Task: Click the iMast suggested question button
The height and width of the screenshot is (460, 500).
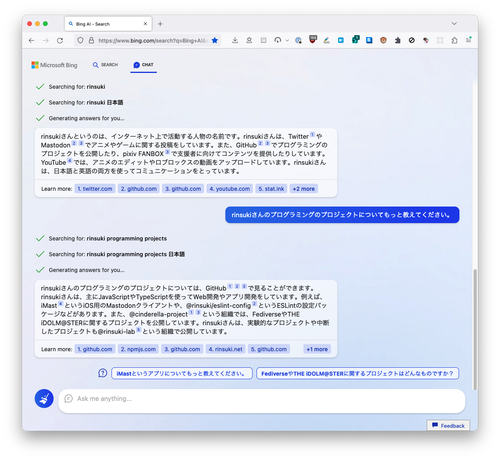Action: tap(182, 373)
